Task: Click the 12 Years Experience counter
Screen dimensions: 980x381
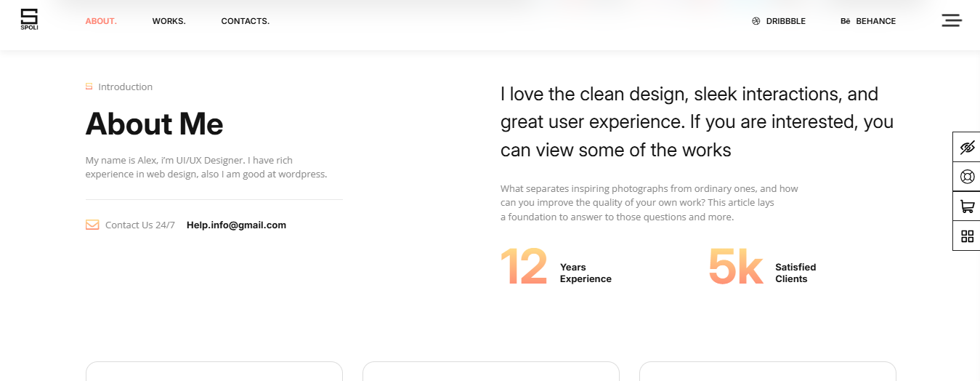Action: pyautogui.click(x=556, y=267)
